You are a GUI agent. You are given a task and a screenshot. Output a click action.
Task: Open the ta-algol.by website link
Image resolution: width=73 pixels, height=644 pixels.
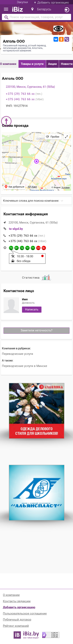[x=16, y=229]
